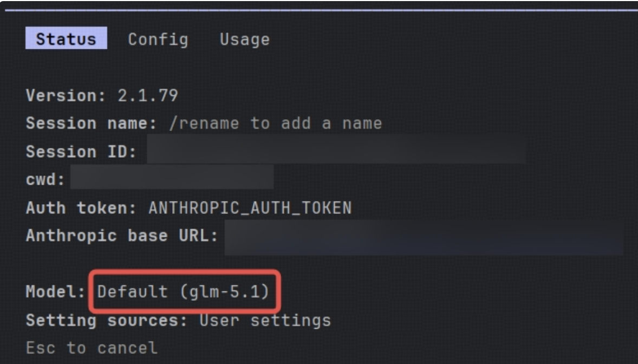Click the highlighted Default (glm-5.1) model value
The image size is (638, 364).
tap(183, 292)
